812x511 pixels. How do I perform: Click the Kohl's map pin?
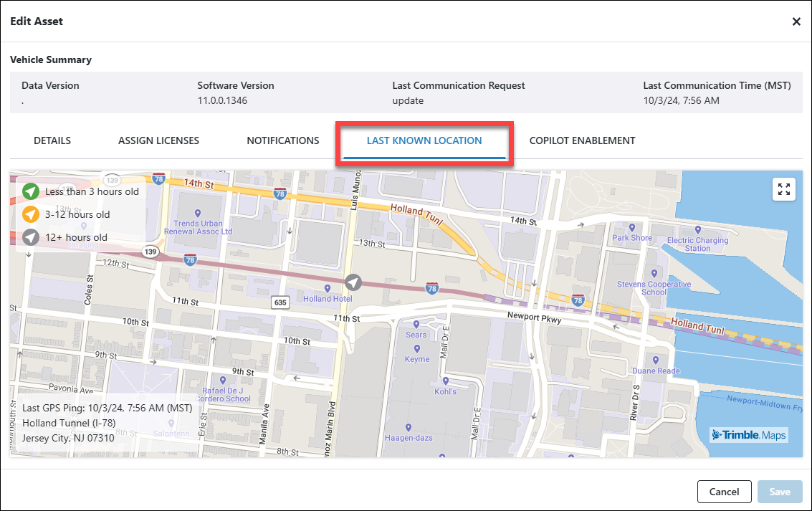click(446, 381)
